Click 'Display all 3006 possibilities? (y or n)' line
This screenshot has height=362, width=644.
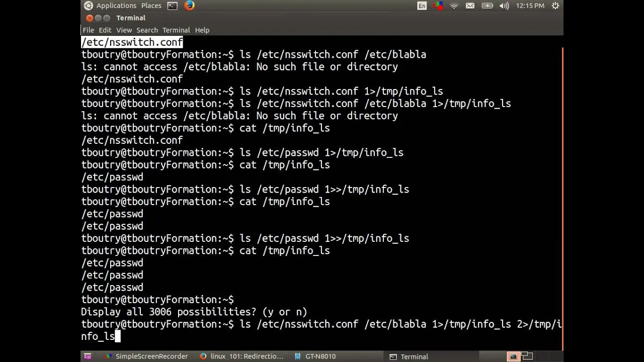click(194, 312)
